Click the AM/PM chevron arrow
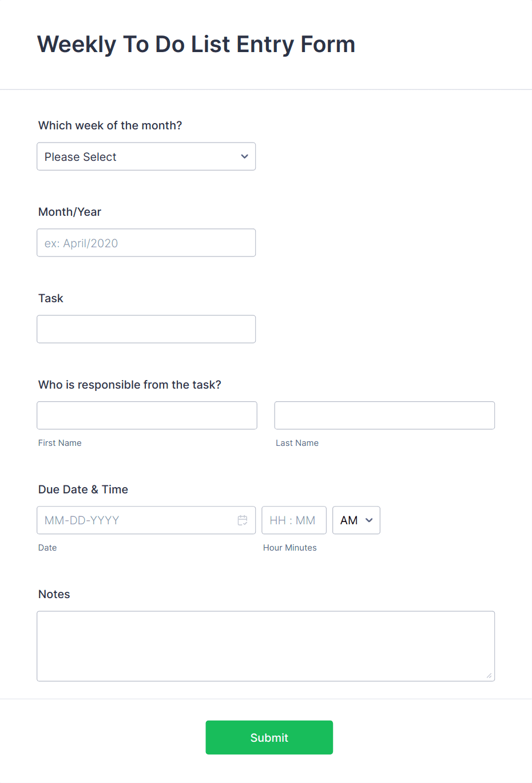This screenshot has height=783, width=532. [369, 520]
